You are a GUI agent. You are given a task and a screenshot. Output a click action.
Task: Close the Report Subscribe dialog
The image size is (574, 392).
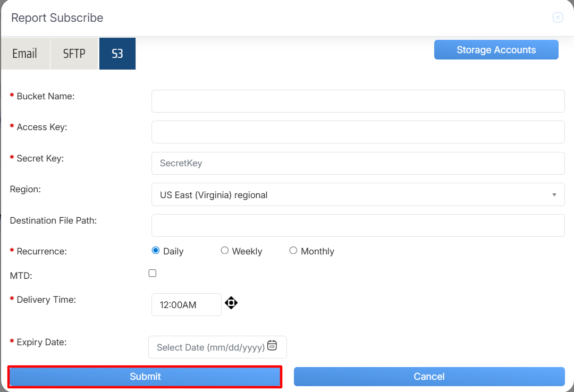pyautogui.click(x=558, y=18)
